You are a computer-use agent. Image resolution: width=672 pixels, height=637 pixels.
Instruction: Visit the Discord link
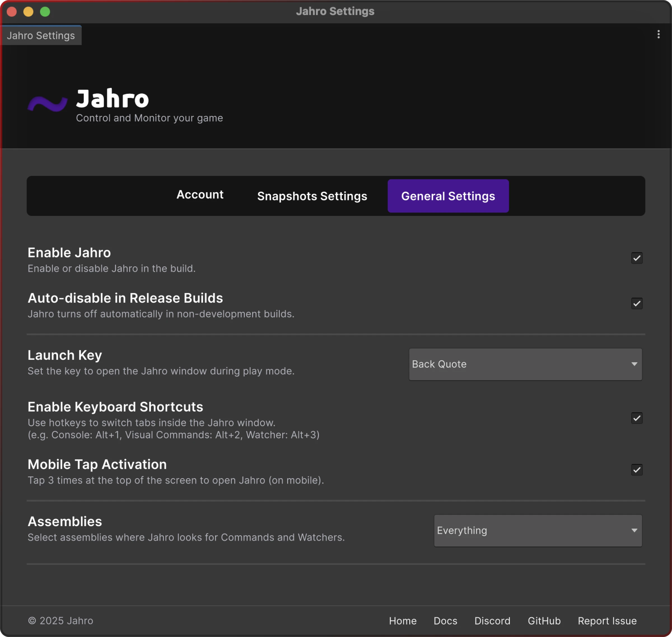(492, 621)
